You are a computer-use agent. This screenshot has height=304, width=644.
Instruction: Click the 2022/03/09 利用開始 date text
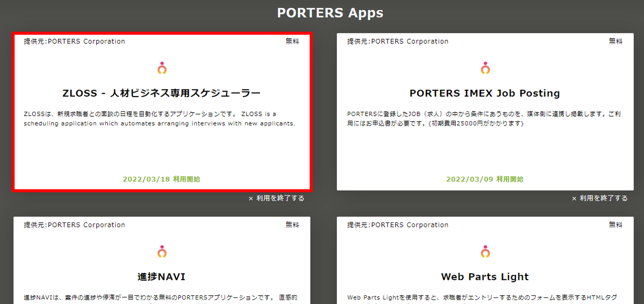coord(485,179)
